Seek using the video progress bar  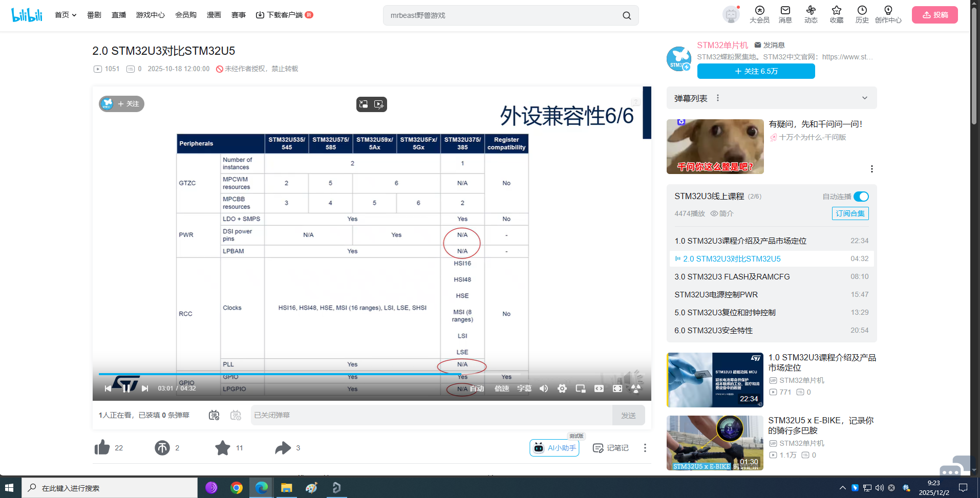(x=372, y=374)
